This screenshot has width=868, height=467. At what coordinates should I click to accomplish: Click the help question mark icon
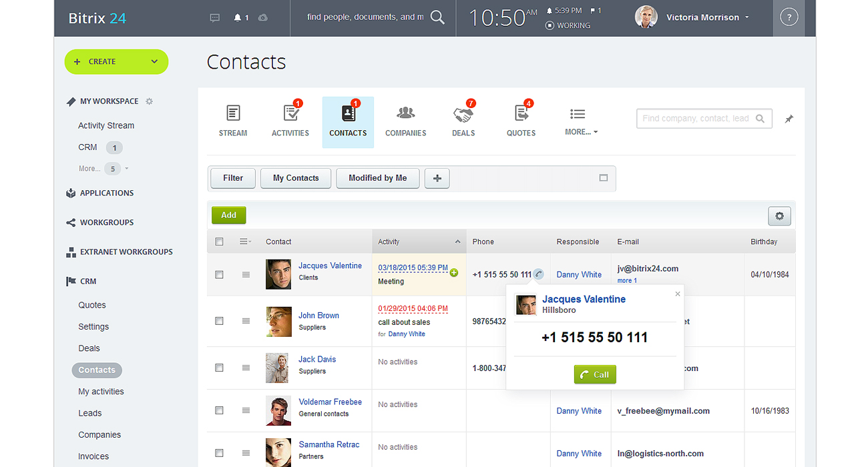789,18
